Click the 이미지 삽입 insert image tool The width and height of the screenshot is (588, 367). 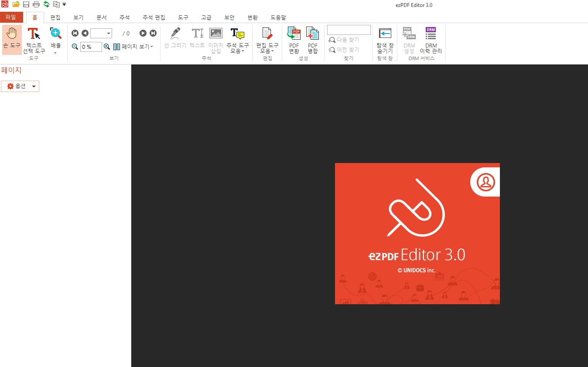point(216,40)
